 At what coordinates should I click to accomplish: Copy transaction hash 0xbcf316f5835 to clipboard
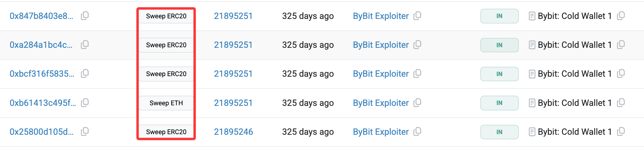pos(85,73)
